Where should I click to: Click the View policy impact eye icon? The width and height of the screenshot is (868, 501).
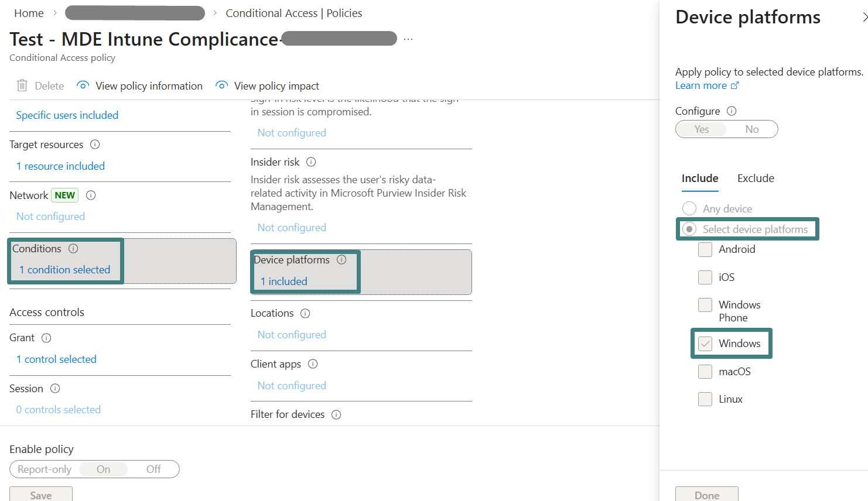[x=221, y=85]
